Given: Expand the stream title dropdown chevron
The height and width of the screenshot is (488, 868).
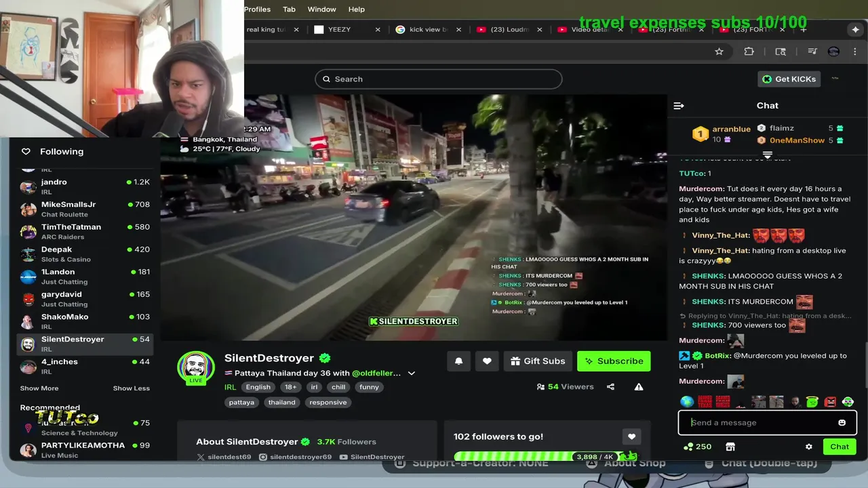Looking at the screenshot, I should click(x=411, y=373).
